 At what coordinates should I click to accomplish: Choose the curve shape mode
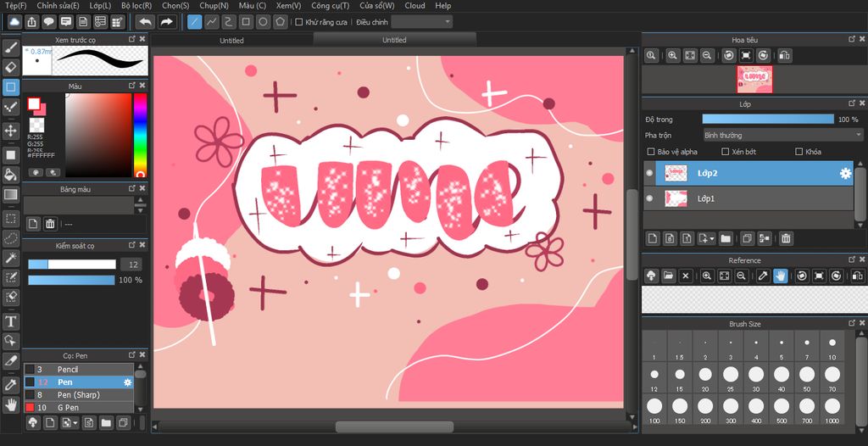pyautogui.click(x=229, y=22)
